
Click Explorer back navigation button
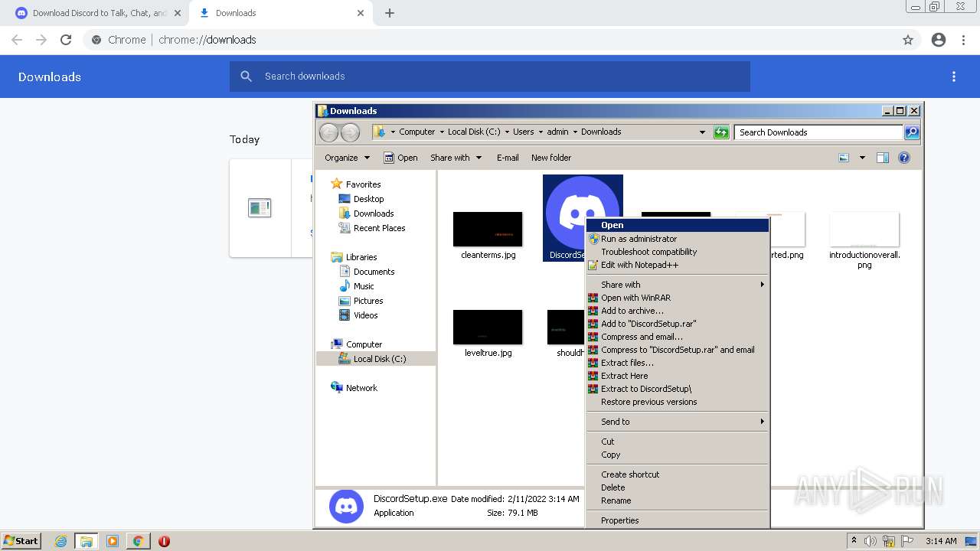click(328, 132)
